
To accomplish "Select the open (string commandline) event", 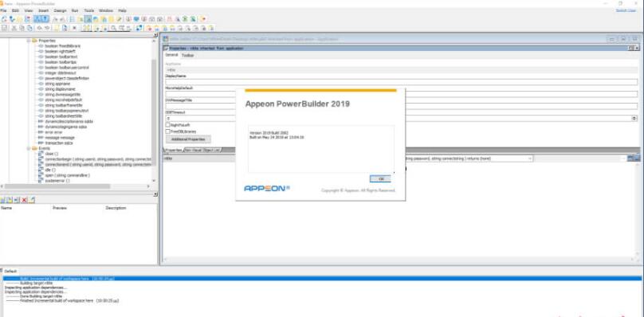I will [68, 175].
